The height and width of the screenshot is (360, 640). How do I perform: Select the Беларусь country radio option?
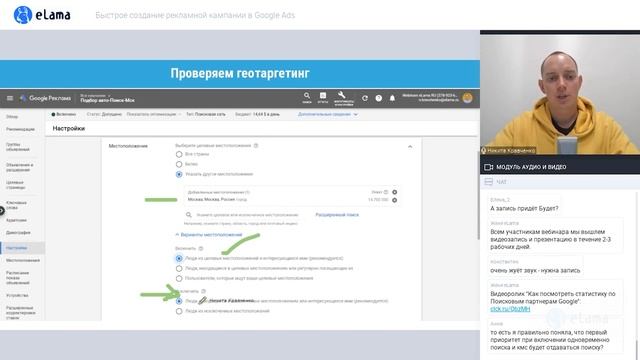tap(179, 164)
